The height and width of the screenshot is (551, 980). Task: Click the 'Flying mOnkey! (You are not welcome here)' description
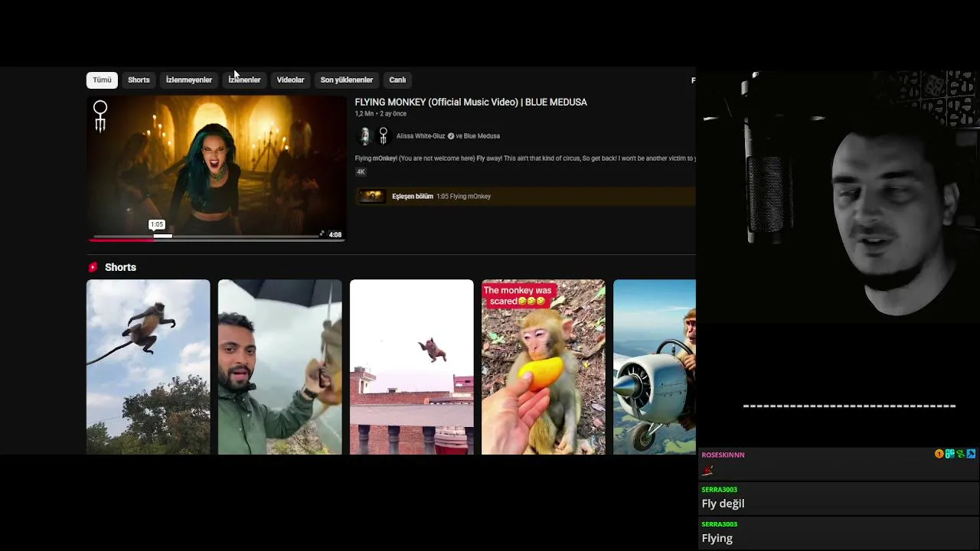click(x=525, y=158)
